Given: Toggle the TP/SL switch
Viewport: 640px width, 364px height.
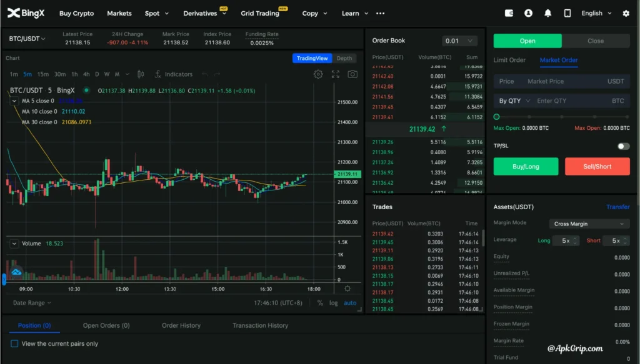Looking at the screenshot, I should (x=623, y=146).
